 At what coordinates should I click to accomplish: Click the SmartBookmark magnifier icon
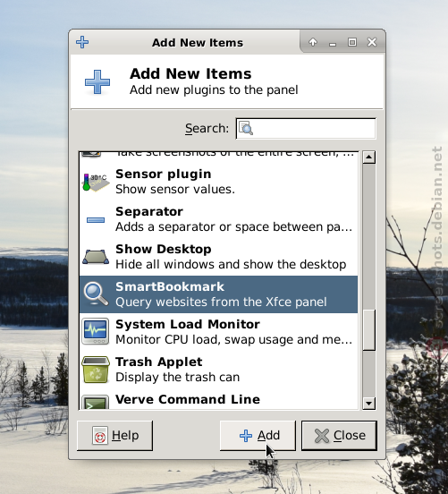[96, 294]
